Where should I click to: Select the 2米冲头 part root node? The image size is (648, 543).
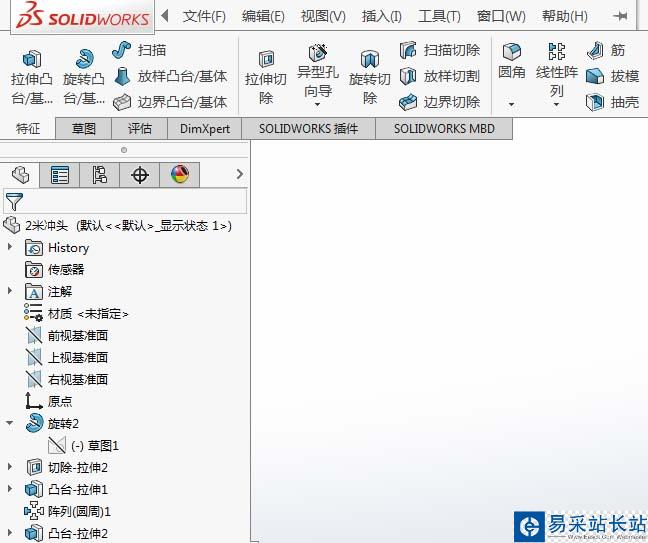[117, 225]
